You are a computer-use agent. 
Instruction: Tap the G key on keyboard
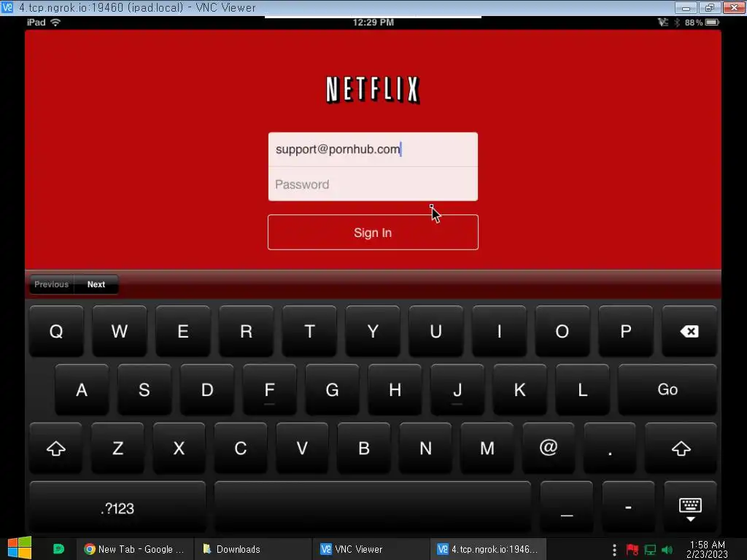point(332,389)
